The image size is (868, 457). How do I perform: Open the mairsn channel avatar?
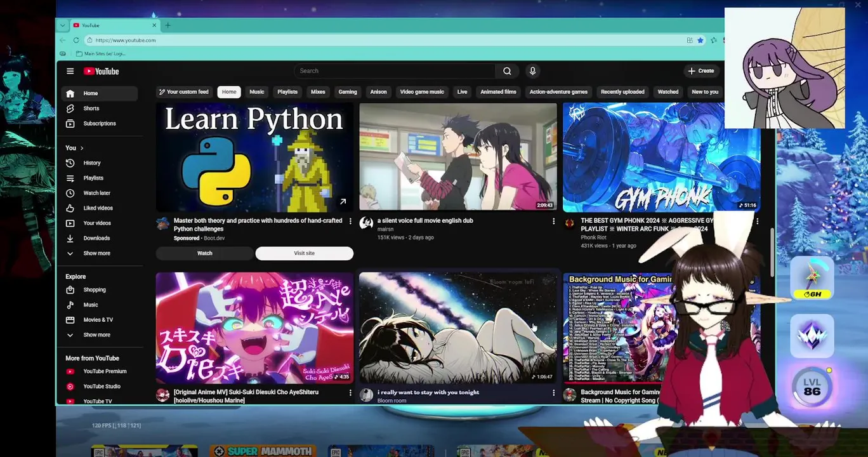coord(366,223)
